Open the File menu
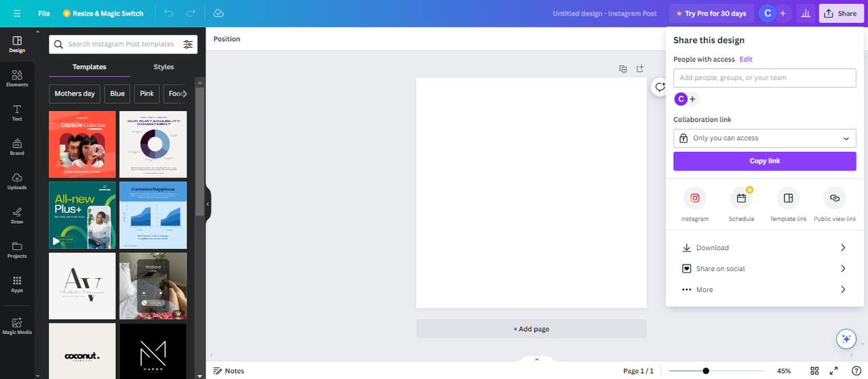This screenshot has height=379, width=868. (x=44, y=14)
